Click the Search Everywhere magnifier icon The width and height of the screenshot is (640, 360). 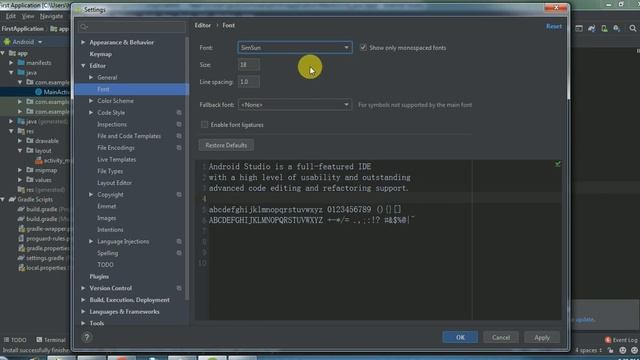tap(633, 28)
